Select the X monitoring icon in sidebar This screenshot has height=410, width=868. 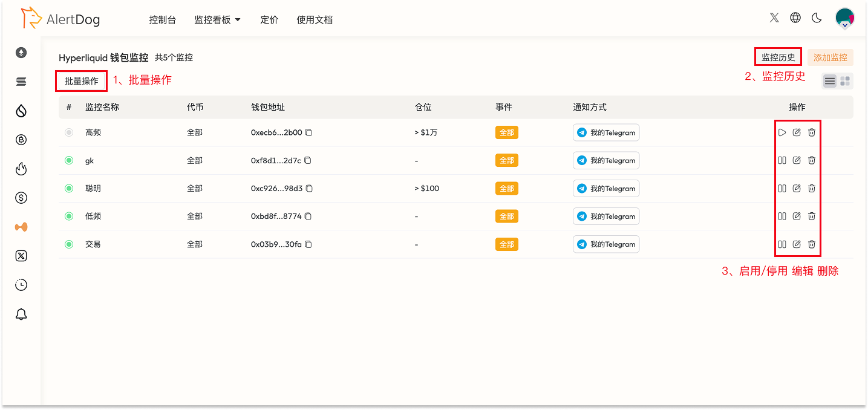click(x=21, y=256)
